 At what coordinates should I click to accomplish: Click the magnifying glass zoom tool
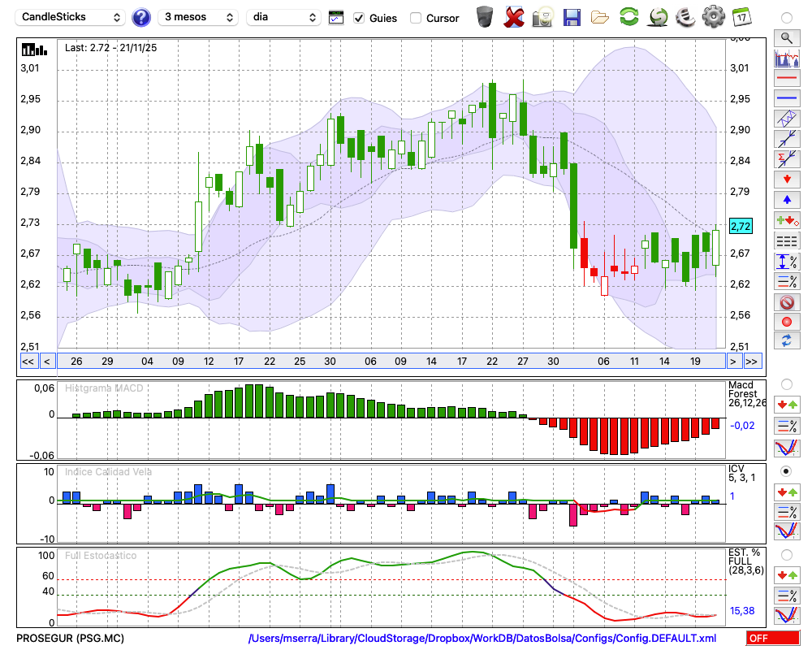(786, 37)
